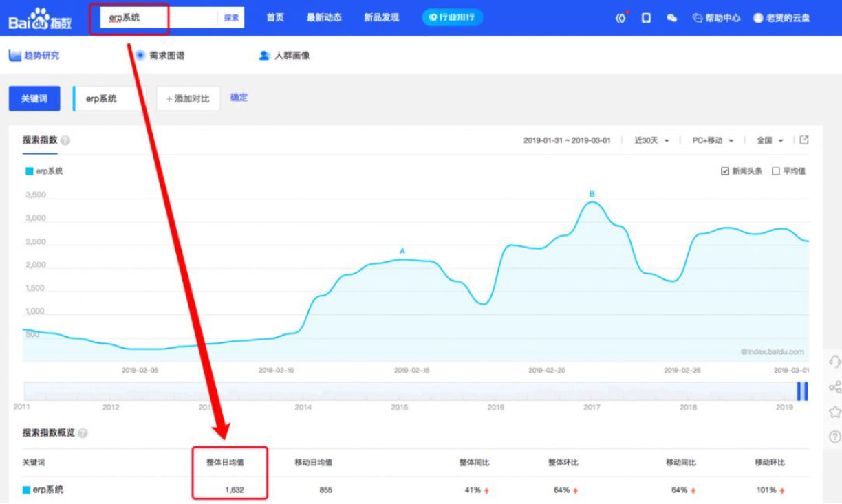Click the 确定 confirm link
Viewport: 842px width, 504px height.
(239, 98)
